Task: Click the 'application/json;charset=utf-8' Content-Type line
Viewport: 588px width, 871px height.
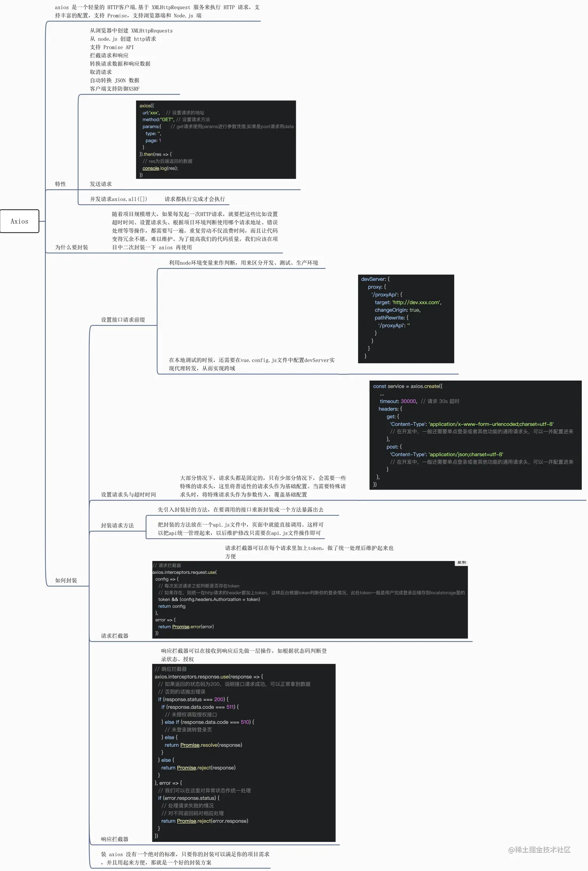Action: [x=446, y=455]
